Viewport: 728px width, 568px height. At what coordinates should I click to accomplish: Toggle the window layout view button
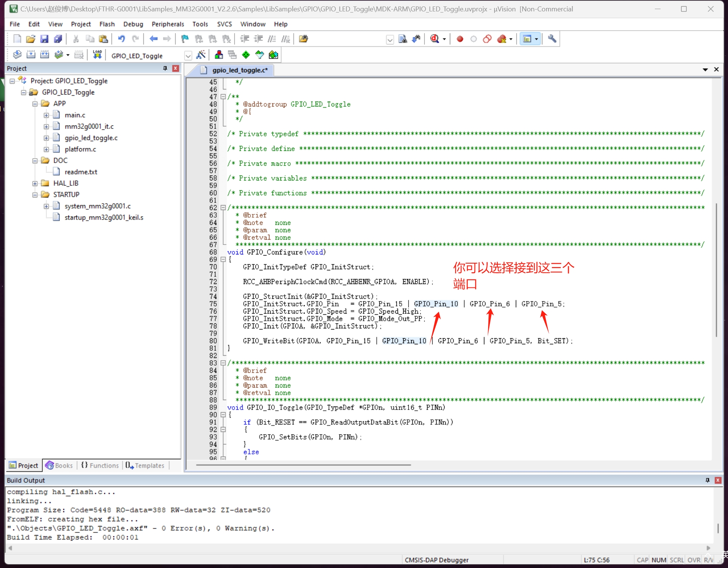pyautogui.click(x=527, y=39)
